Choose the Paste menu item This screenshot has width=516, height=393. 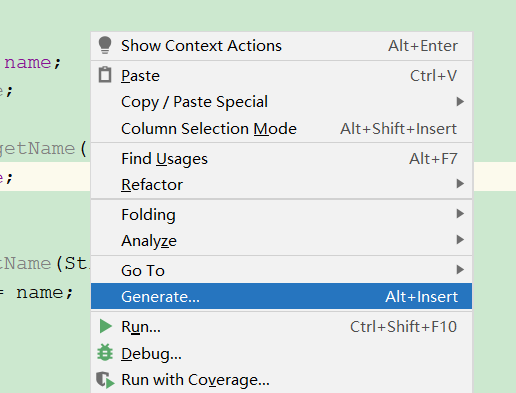click(281, 76)
